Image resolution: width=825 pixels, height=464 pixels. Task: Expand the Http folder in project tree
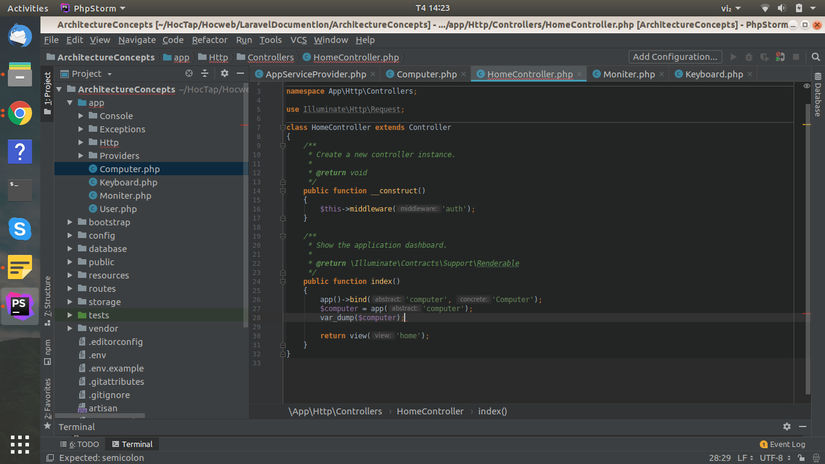(x=81, y=143)
